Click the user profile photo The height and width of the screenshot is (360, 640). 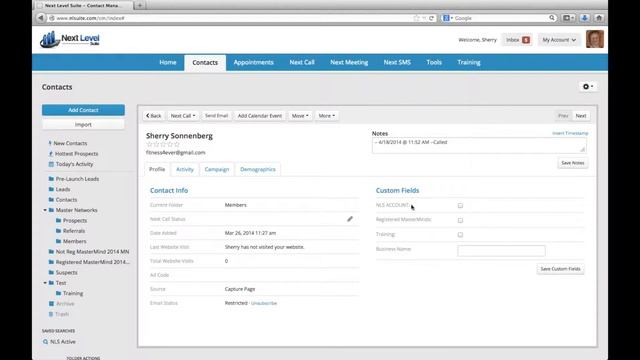coord(595,39)
